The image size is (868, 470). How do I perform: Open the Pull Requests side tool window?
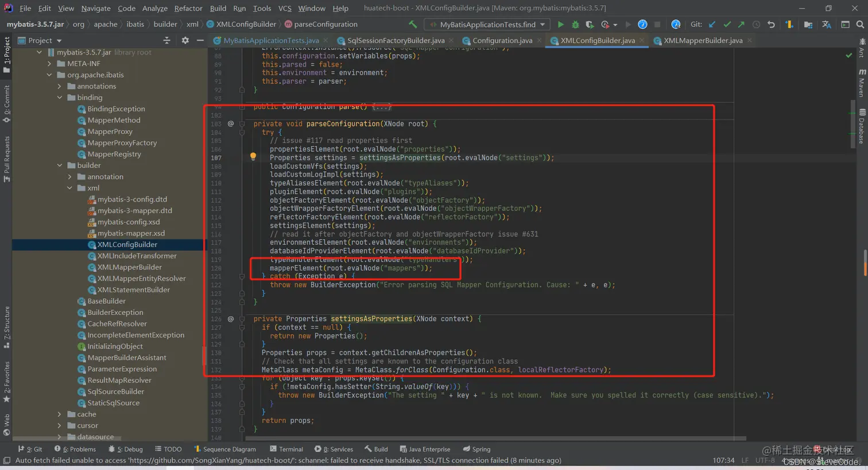pyautogui.click(x=6, y=159)
